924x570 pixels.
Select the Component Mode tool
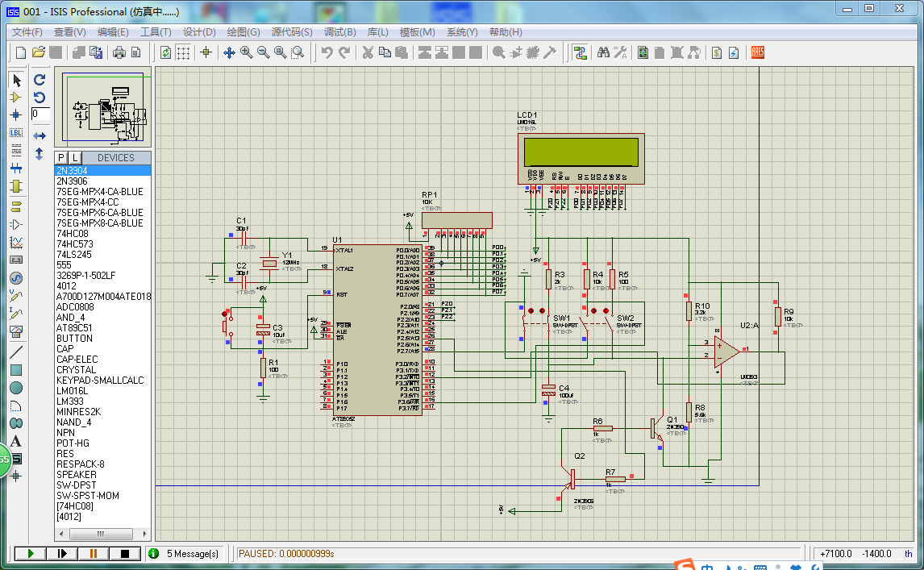pyautogui.click(x=16, y=97)
